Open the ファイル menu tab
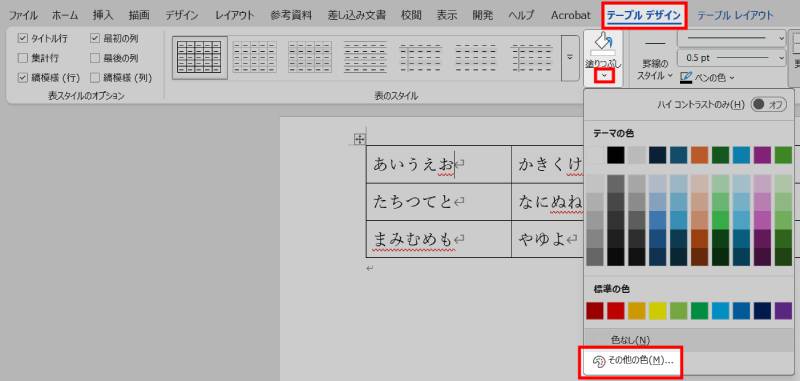This screenshot has width=800, height=381. tap(23, 15)
